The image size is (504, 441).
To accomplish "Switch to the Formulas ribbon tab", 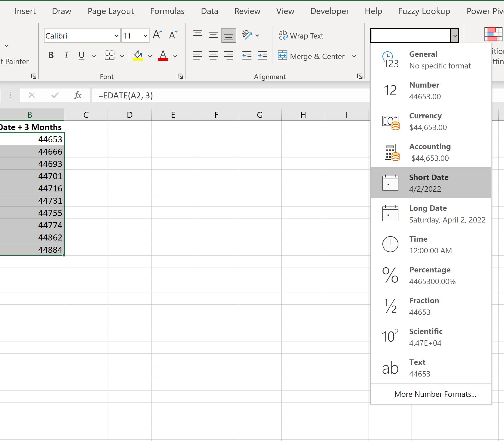I will (x=167, y=11).
